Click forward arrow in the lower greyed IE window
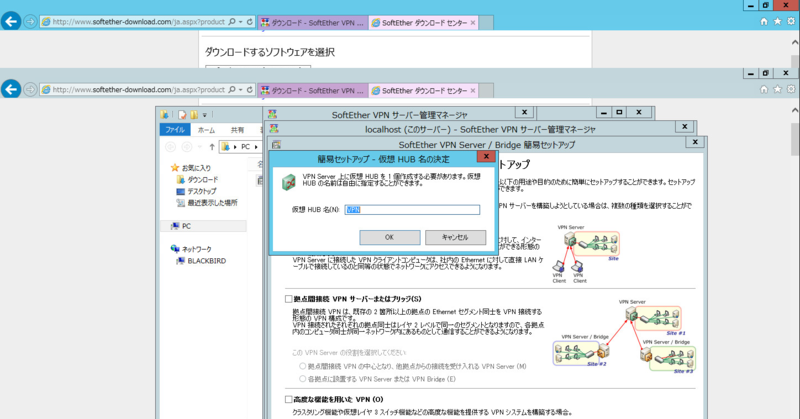Image resolution: width=800 pixels, height=419 pixels. click(30, 89)
